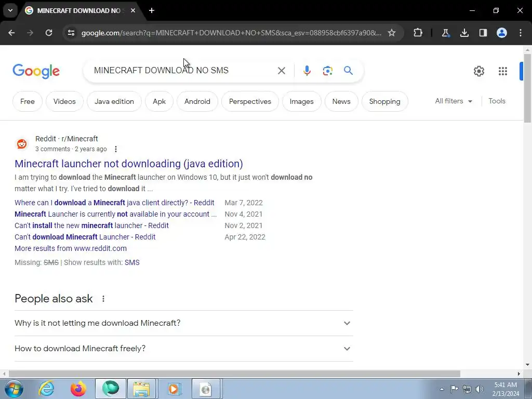
Task: Open Chrome three-dot menu
Action: click(x=521, y=33)
